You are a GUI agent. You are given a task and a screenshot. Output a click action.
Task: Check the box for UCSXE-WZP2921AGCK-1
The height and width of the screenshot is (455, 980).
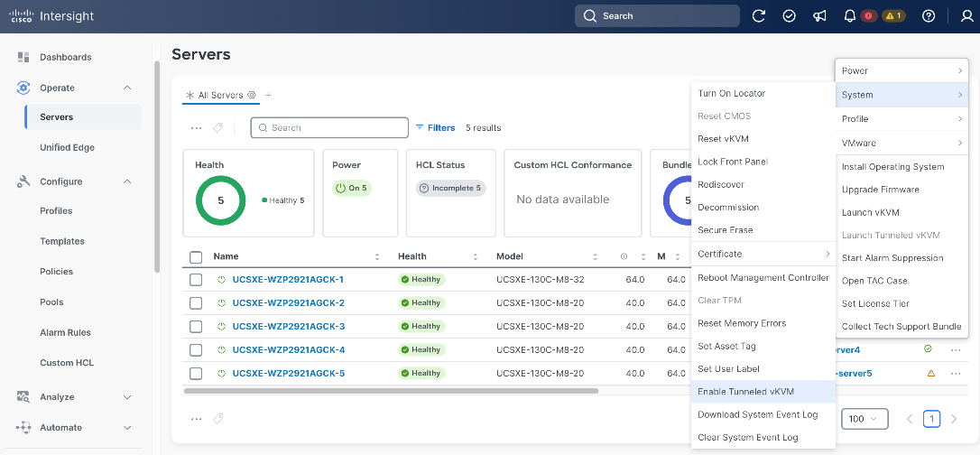pos(196,279)
